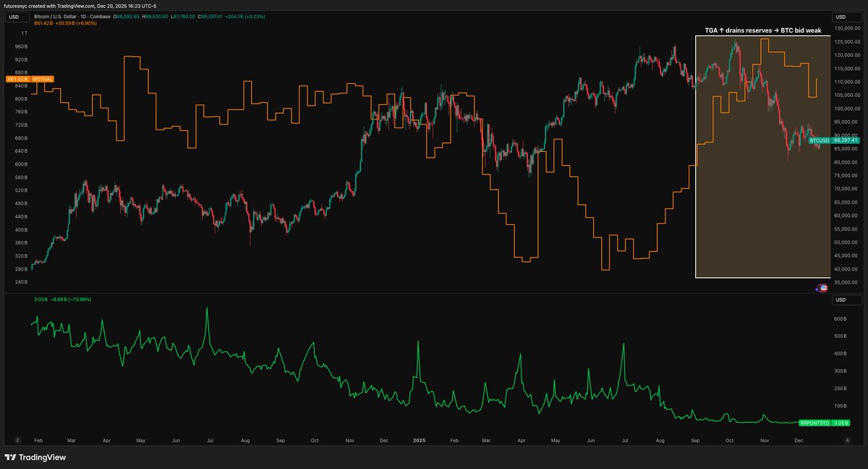Click the Bitcoin / U.S. Dollar symbol title
The width and height of the screenshot is (868, 469).
coord(62,16)
